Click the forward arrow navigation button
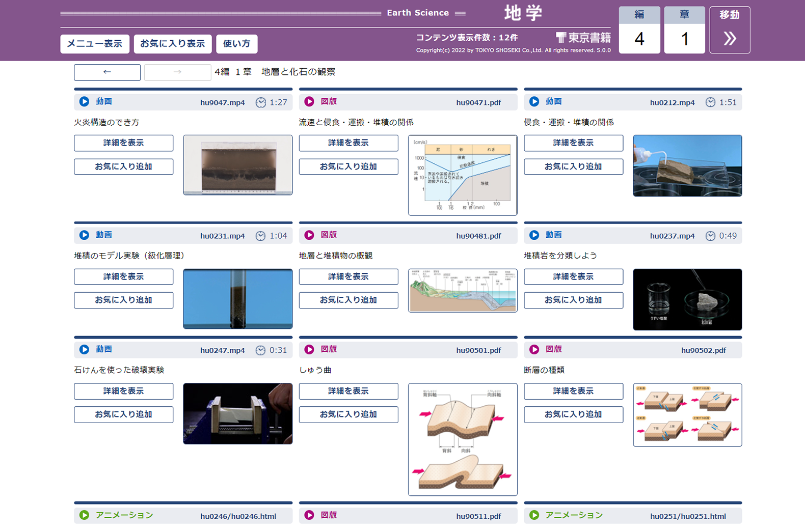Screen dimensions: 805x532 [177, 72]
